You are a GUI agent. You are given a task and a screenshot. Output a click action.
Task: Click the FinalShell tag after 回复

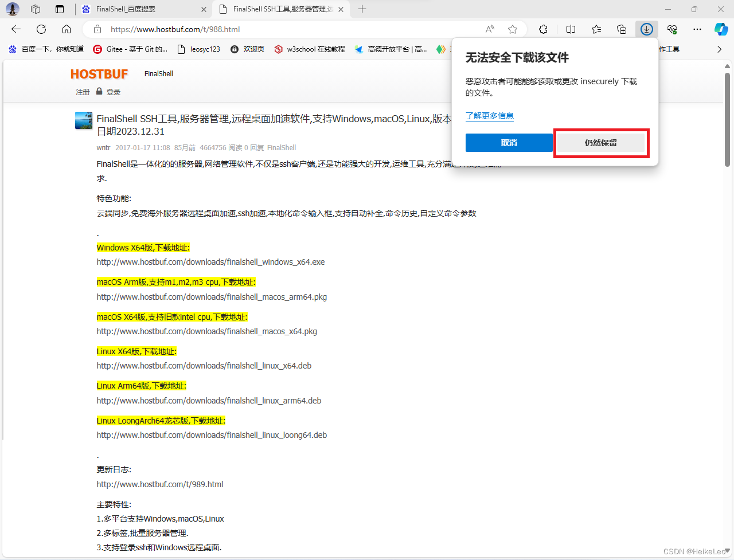tap(282, 147)
